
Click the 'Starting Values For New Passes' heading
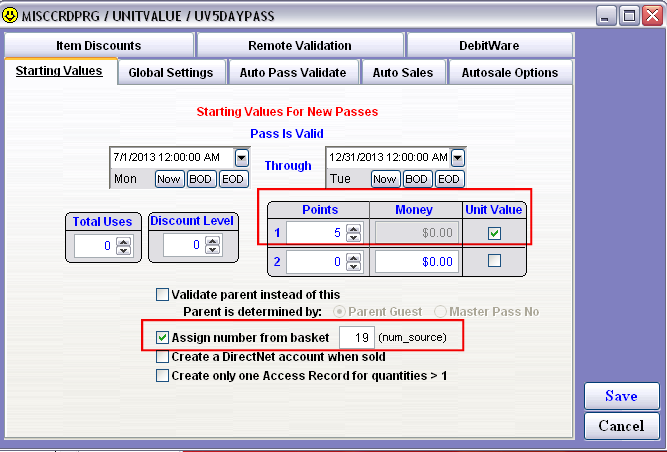click(x=287, y=112)
